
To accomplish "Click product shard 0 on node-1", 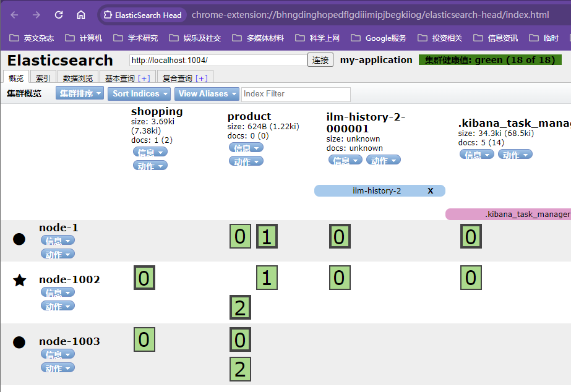I will coord(241,236).
